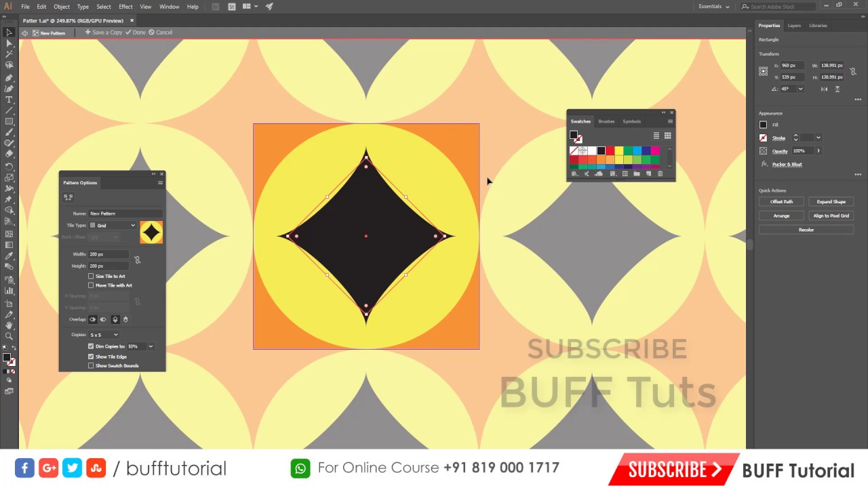Viewport: 868px width, 488px height.
Task: Select Right in Front overlap option
Action: tap(103, 319)
